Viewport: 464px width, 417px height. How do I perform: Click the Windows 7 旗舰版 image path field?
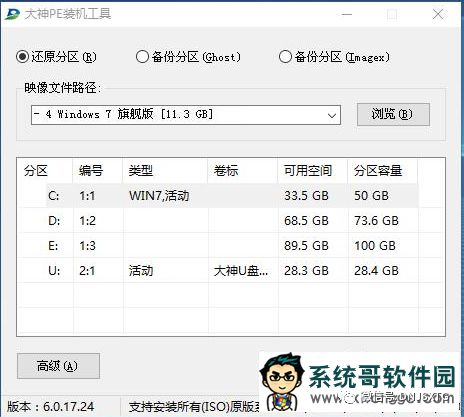186,115
